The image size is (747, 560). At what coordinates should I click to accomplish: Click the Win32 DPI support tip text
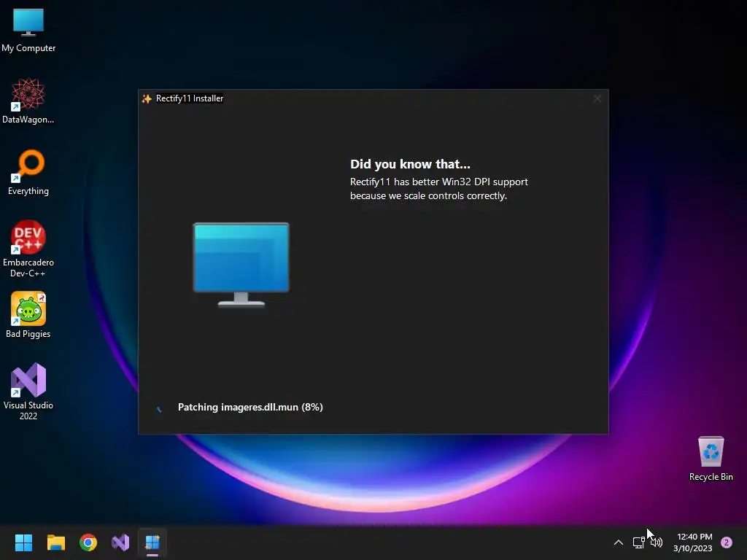(x=438, y=189)
